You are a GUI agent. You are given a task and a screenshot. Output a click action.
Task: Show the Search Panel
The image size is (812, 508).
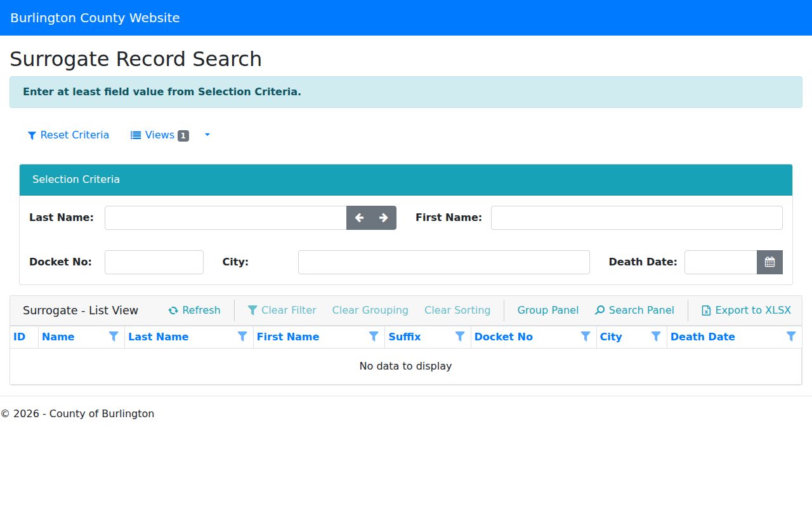tap(634, 311)
